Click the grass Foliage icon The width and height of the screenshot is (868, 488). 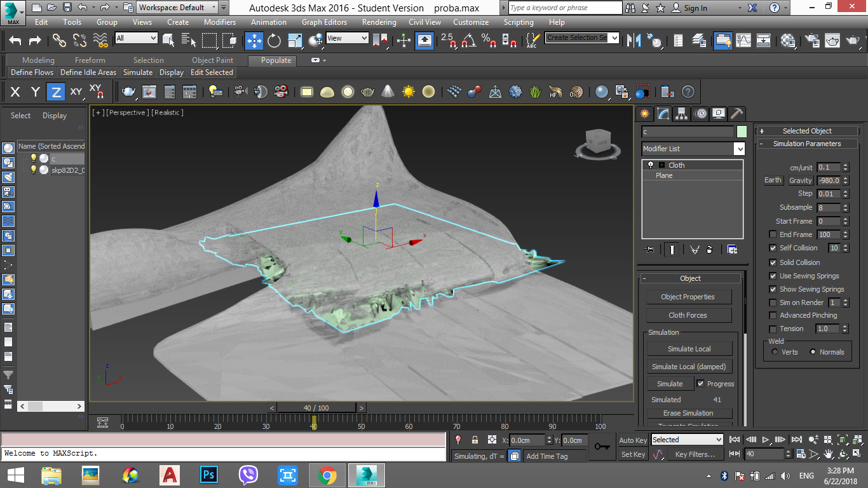[536, 92]
